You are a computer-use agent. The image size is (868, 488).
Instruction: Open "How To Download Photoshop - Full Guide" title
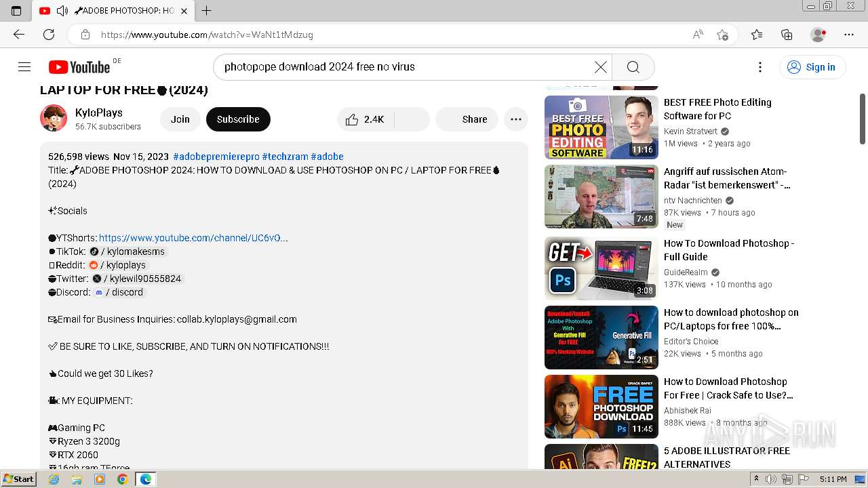click(x=729, y=250)
